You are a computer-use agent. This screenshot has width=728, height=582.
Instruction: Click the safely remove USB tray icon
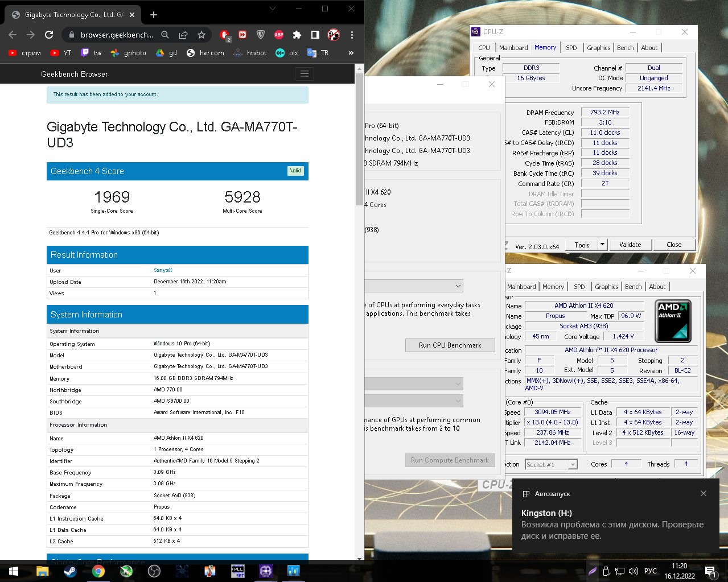coord(607,571)
